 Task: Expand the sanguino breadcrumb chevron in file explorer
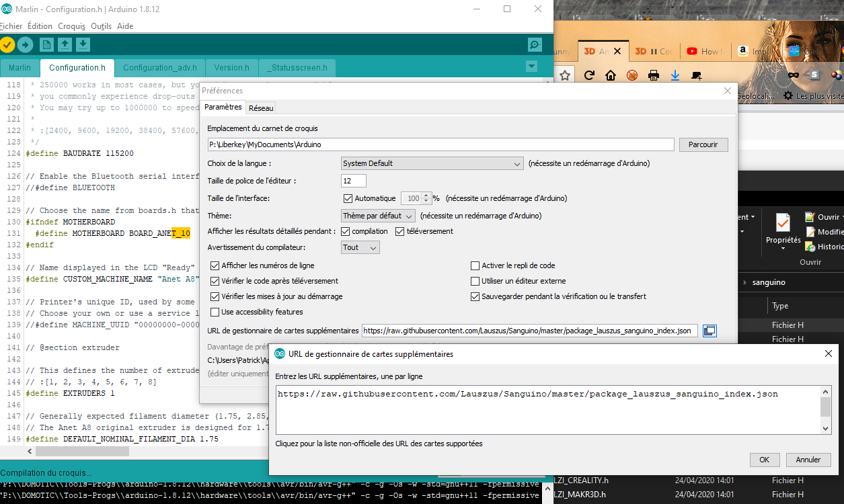coord(744,283)
